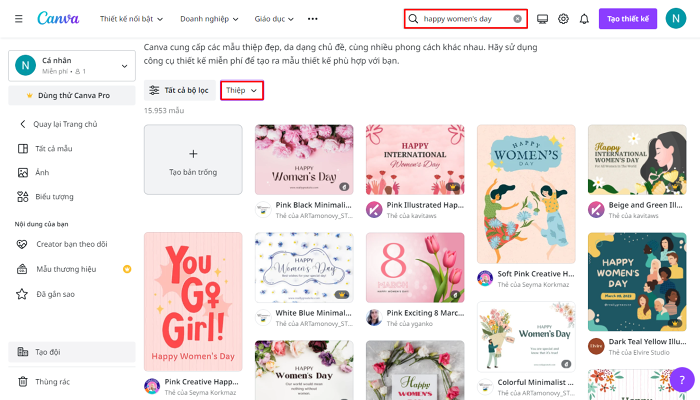The height and width of the screenshot is (400, 700).
Task: Expand the Cá nhân team switcher
Action: (x=72, y=66)
